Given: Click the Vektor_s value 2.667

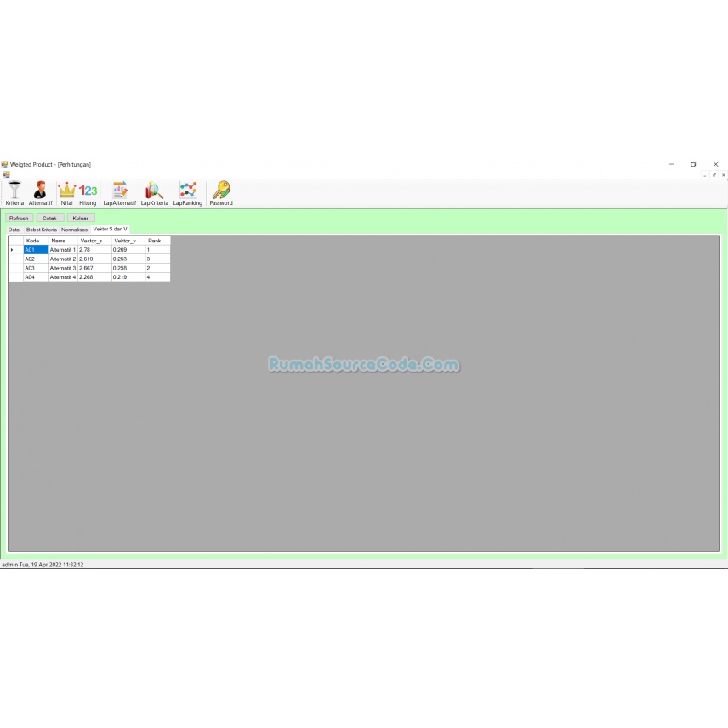Looking at the screenshot, I should pos(94,269).
